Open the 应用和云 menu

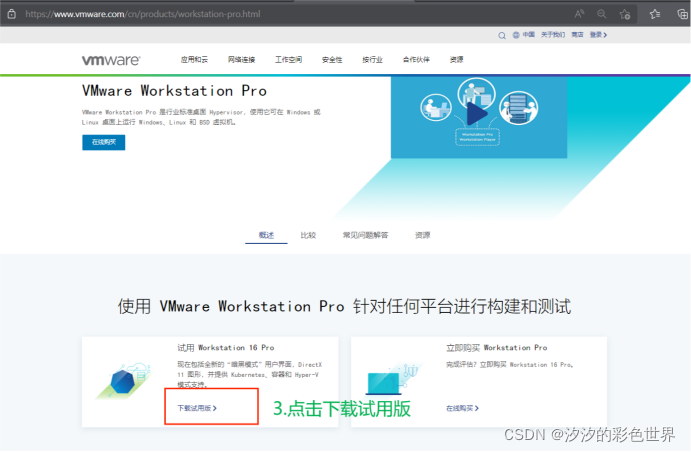coord(194,59)
